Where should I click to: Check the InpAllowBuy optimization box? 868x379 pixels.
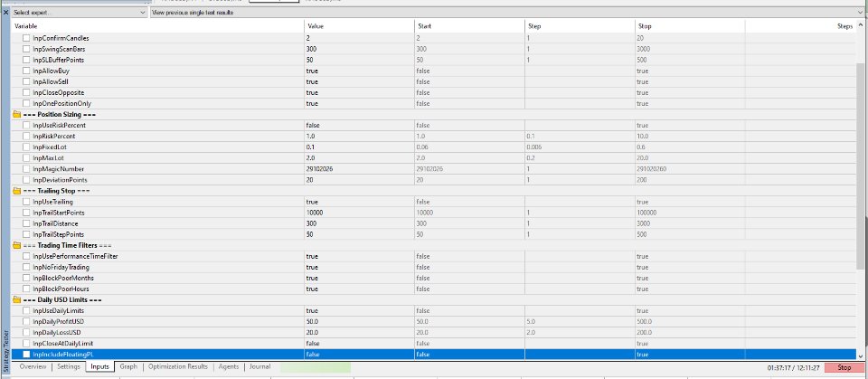(x=26, y=71)
